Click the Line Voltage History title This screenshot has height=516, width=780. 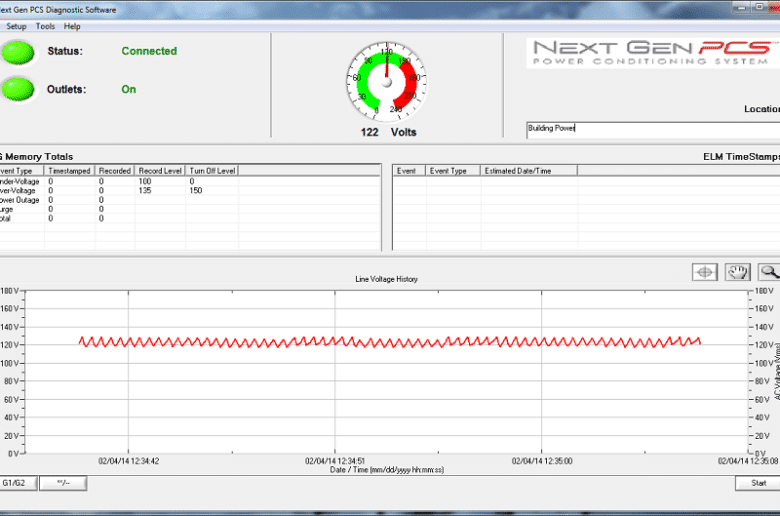[x=387, y=279]
